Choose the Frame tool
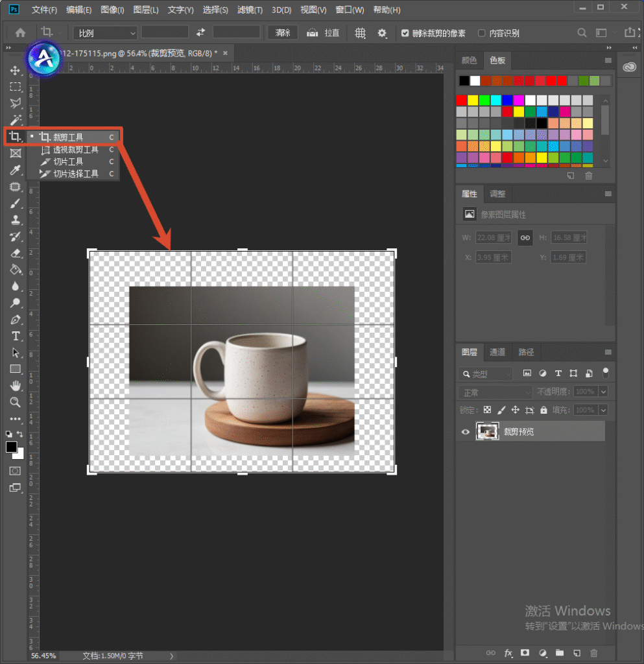 click(x=16, y=153)
